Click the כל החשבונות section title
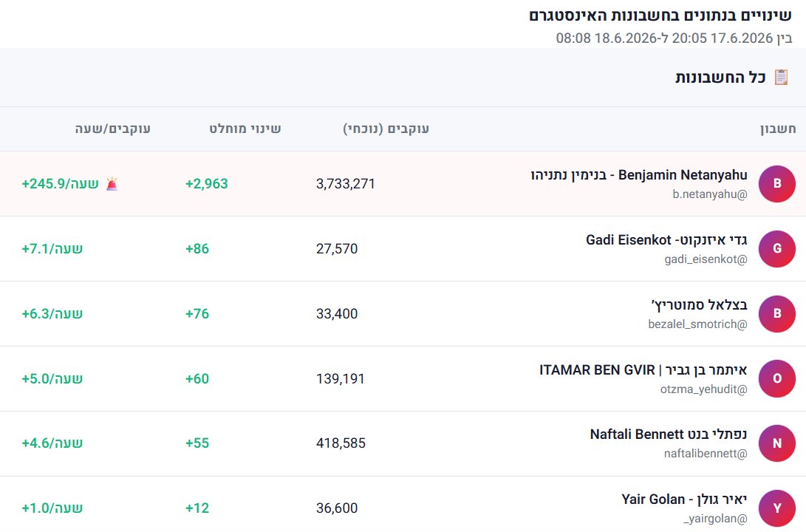The width and height of the screenshot is (806, 532). tap(720, 78)
